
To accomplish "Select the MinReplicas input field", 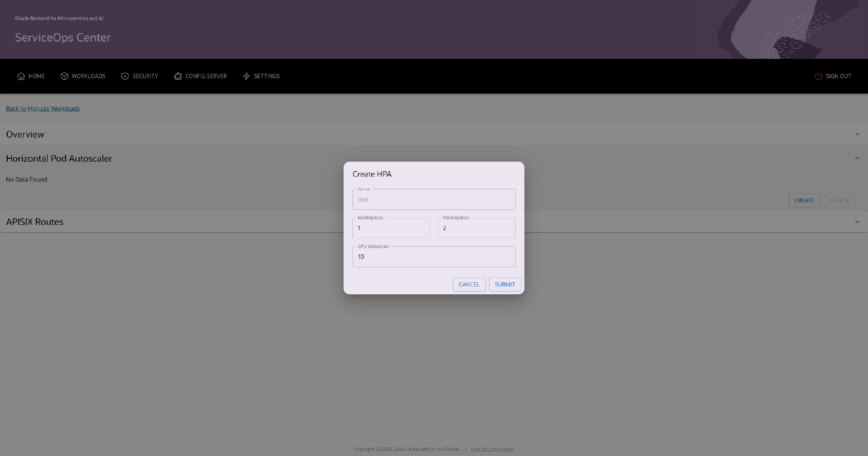I will (x=391, y=228).
